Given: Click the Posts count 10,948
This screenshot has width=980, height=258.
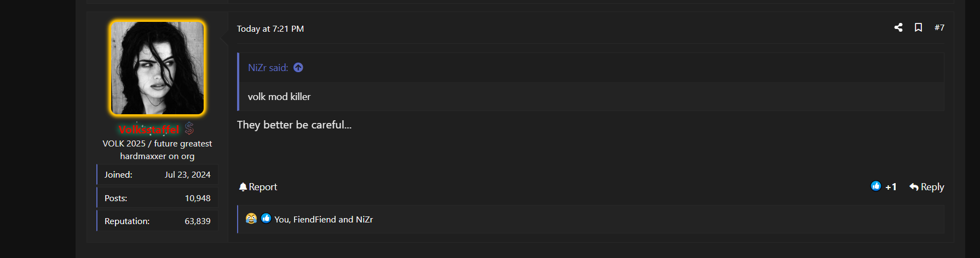Looking at the screenshot, I should coord(198,198).
